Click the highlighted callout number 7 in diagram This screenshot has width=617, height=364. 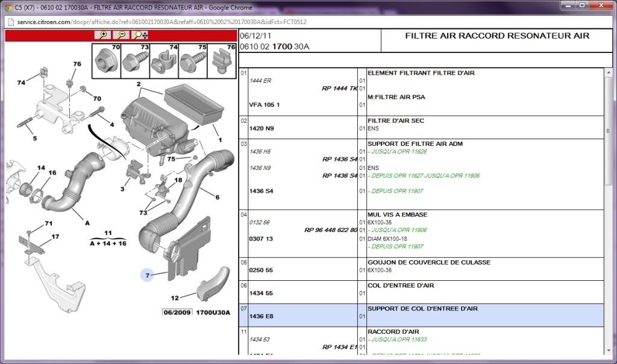147,275
